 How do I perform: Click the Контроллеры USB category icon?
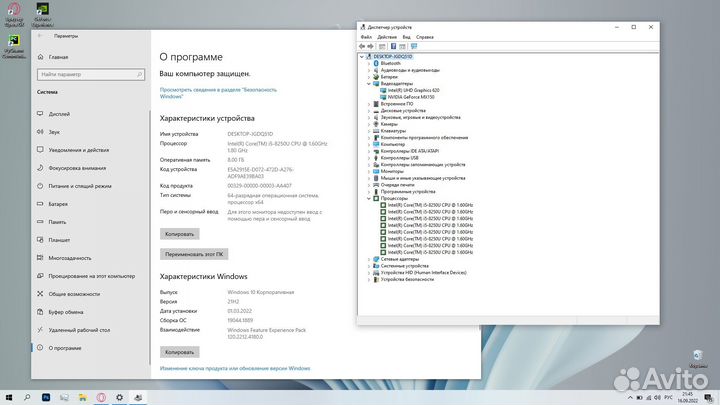(376, 158)
